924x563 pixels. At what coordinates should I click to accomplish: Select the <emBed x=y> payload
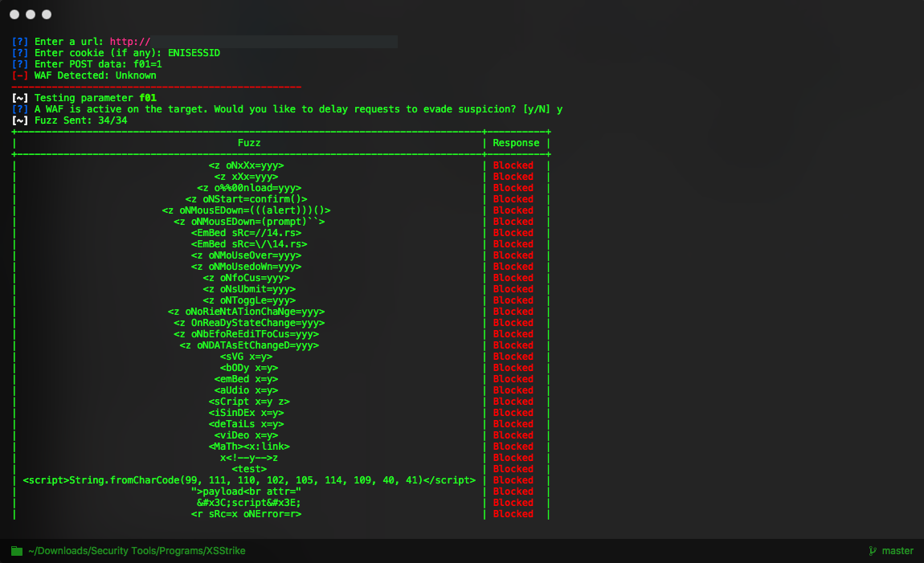click(246, 378)
